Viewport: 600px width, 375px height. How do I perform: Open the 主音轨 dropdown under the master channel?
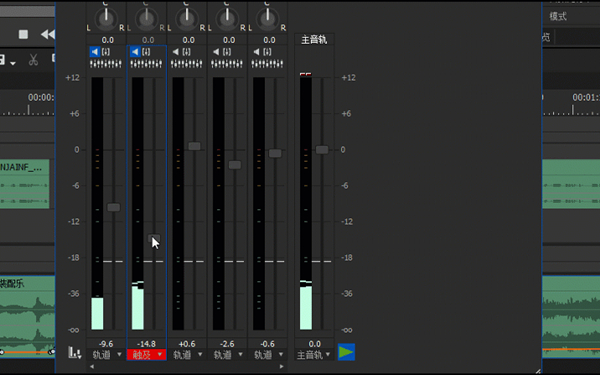[x=314, y=355]
